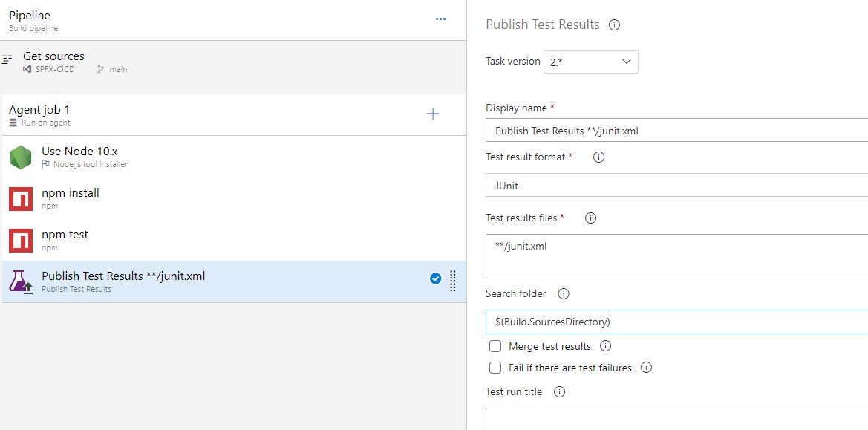Click the info icon beside Publish Test Results title
This screenshot has width=868, height=430.
point(614,25)
